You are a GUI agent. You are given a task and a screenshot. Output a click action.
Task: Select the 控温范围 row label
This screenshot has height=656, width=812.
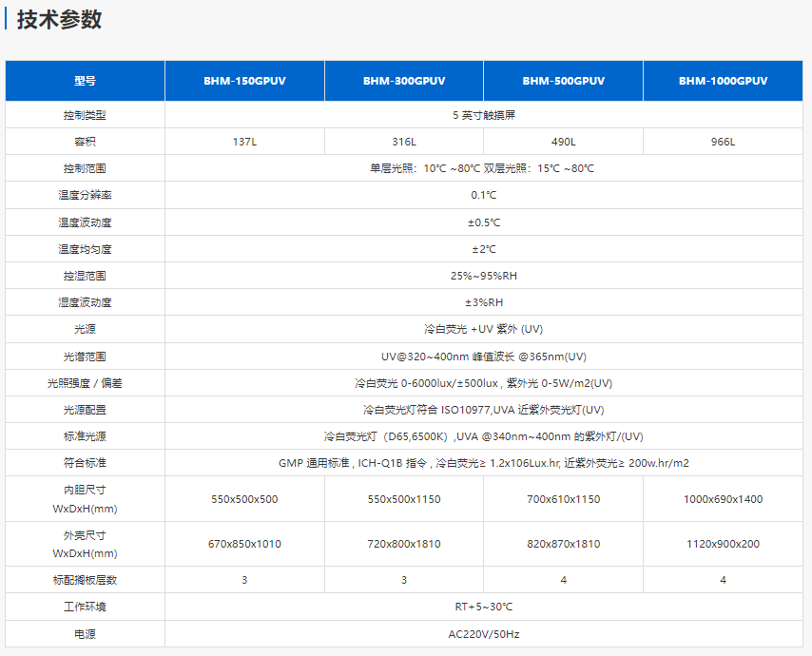coord(86,168)
